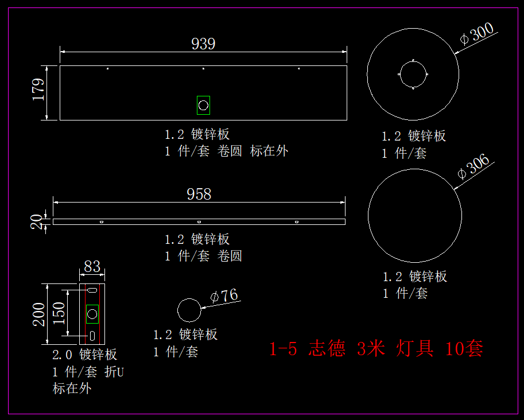Click the 179 vertical dimension label

coord(39,90)
